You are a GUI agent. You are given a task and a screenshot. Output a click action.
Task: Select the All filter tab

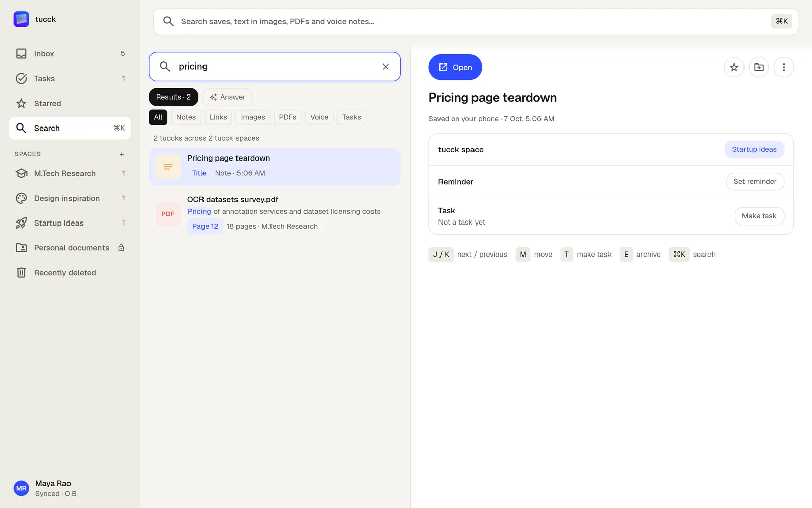pyautogui.click(x=158, y=117)
